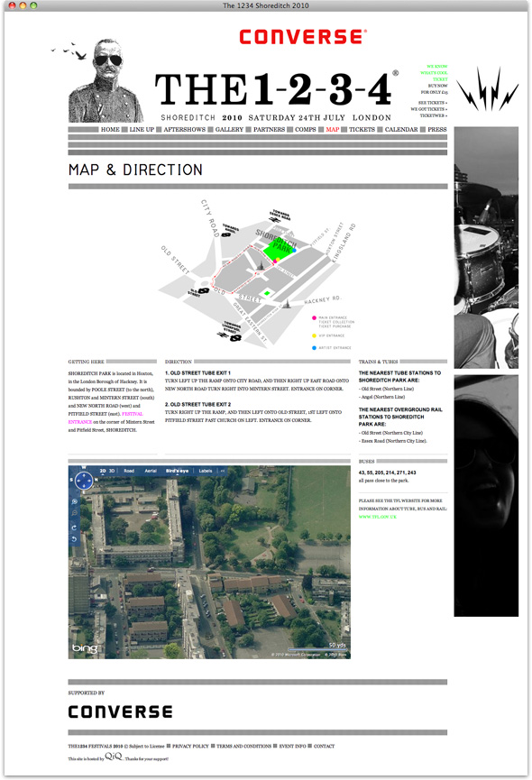Follow the SEE TICKETS link
Viewport: 532px width, 780px height.
coord(432,103)
